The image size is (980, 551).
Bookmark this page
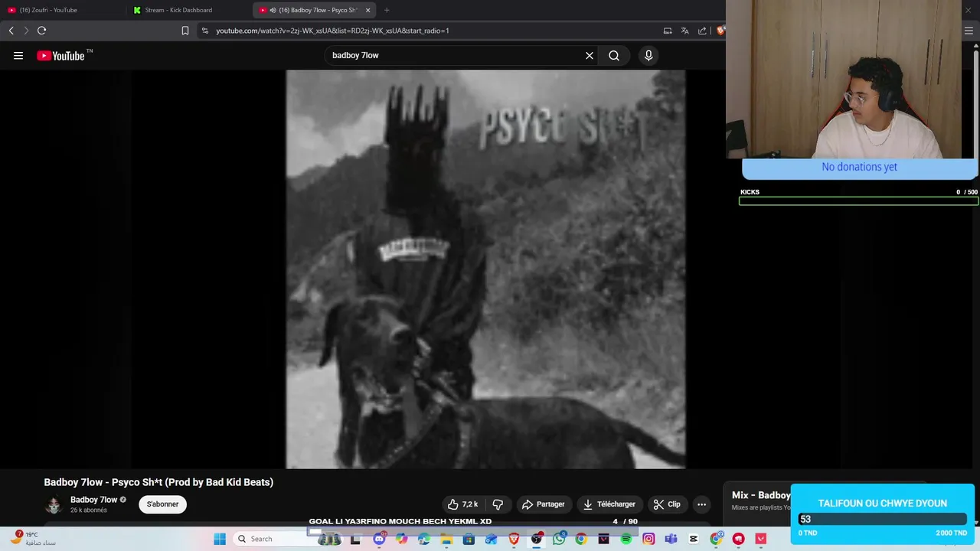pos(185,31)
